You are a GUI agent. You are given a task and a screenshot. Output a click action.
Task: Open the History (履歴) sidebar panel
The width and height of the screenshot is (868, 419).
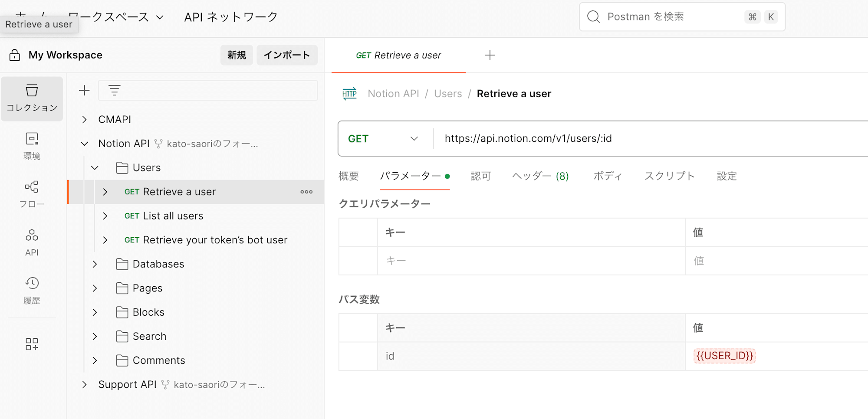pos(32,291)
